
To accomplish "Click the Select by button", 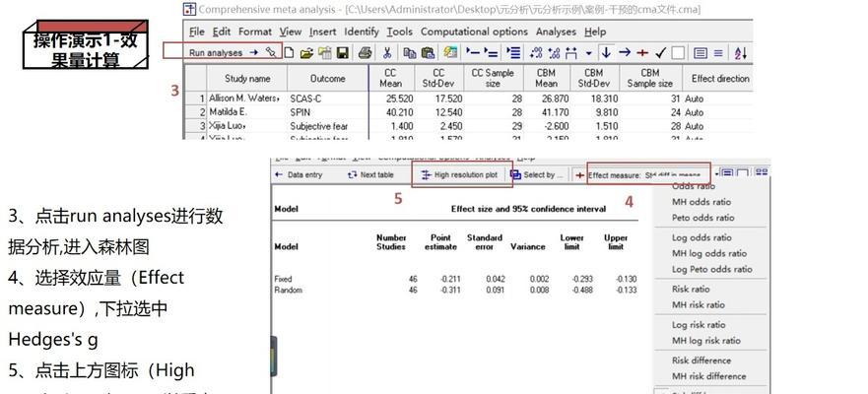I will 537,175.
